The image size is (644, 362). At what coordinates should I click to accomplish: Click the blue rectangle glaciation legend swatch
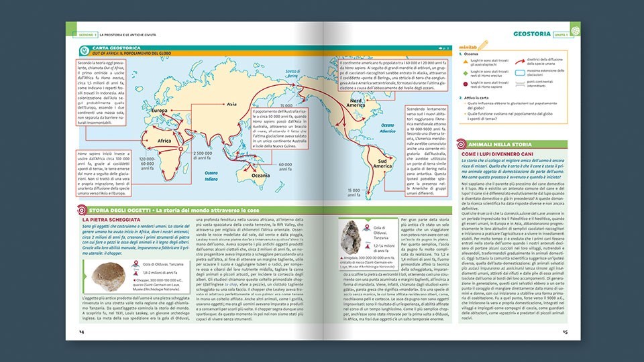tap(520, 72)
